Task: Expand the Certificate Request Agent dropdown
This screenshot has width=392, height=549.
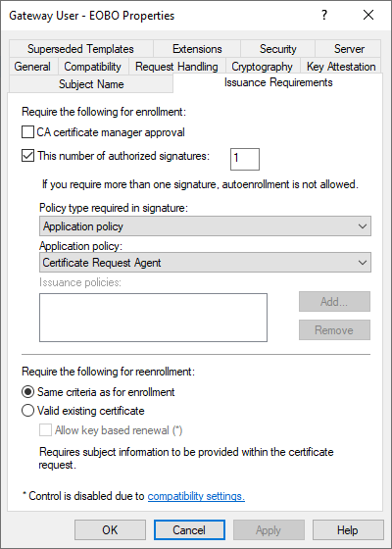Action: 205,263
